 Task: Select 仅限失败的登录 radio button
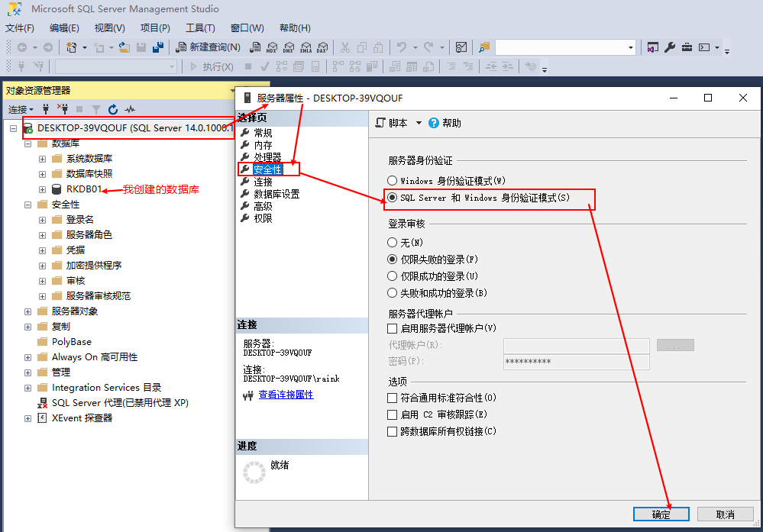point(393,260)
